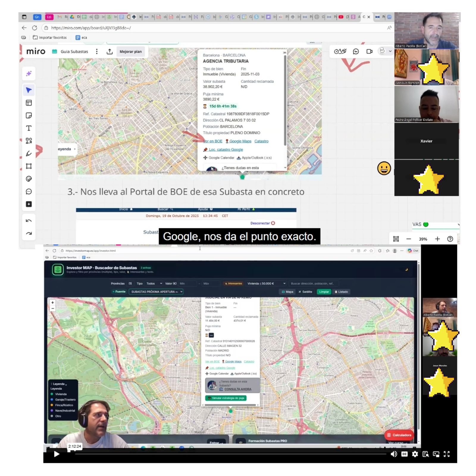The width and height of the screenshot is (476, 476).
Task: Click the Mejorar plan button
Action: point(130,51)
